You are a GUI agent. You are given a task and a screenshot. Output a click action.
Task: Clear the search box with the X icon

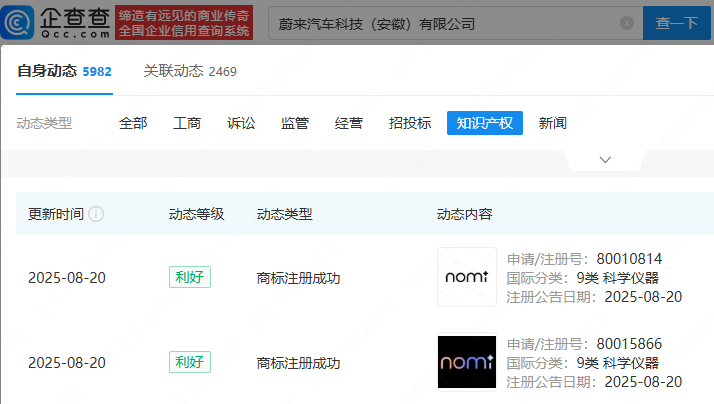point(627,23)
